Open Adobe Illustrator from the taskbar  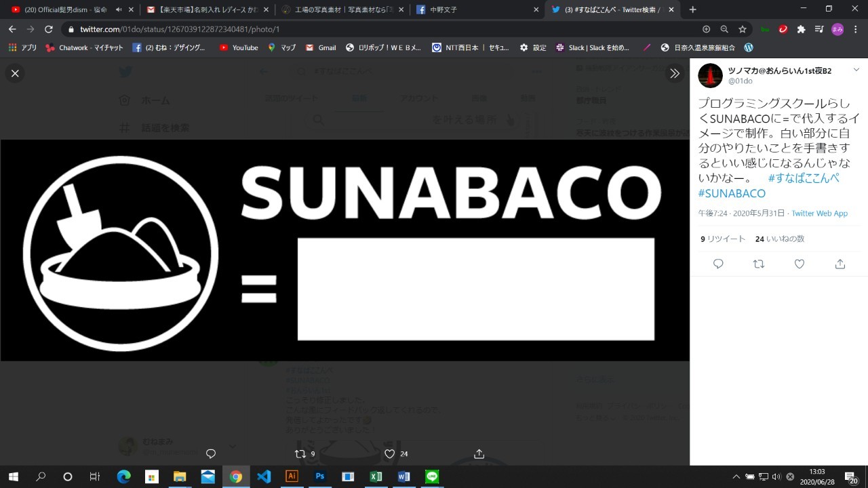click(x=292, y=476)
